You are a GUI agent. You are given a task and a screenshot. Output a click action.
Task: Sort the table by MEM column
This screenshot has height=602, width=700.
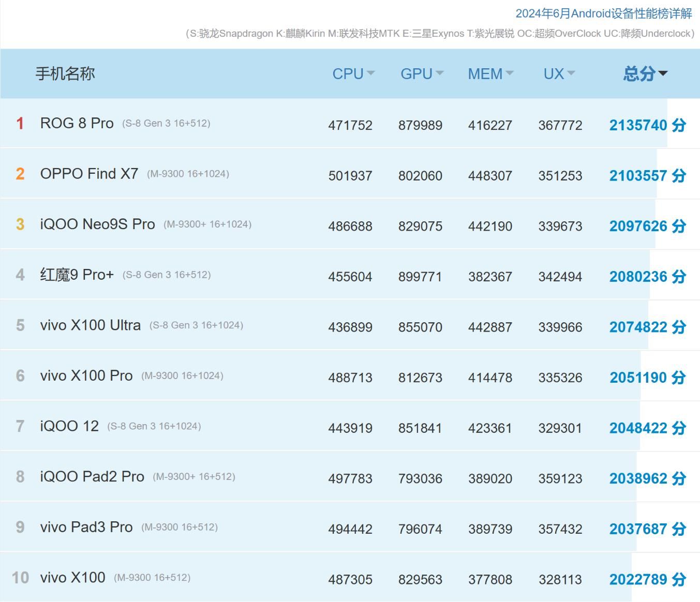point(490,74)
